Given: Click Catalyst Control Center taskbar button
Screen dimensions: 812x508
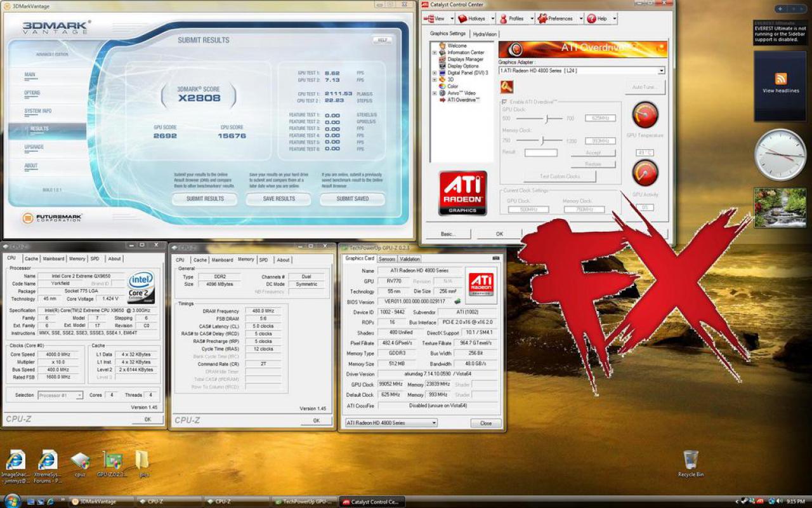Looking at the screenshot, I should point(371,502).
